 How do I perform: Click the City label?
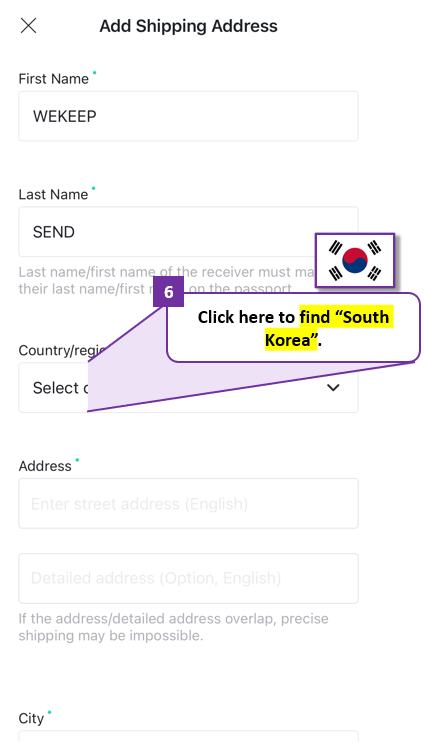point(31,718)
